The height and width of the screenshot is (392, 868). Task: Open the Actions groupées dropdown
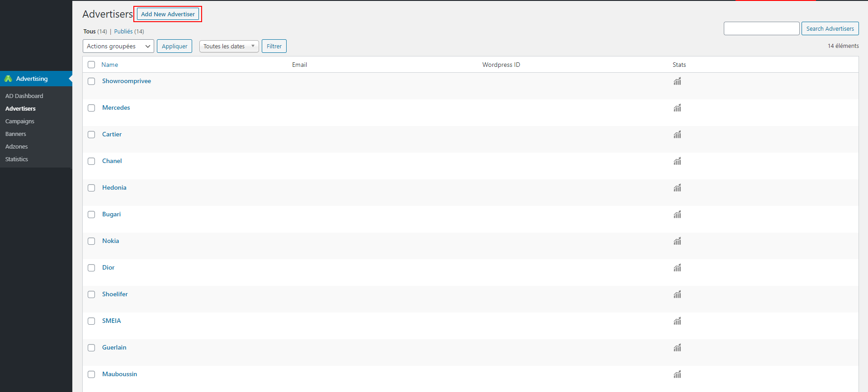[x=118, y=46]
